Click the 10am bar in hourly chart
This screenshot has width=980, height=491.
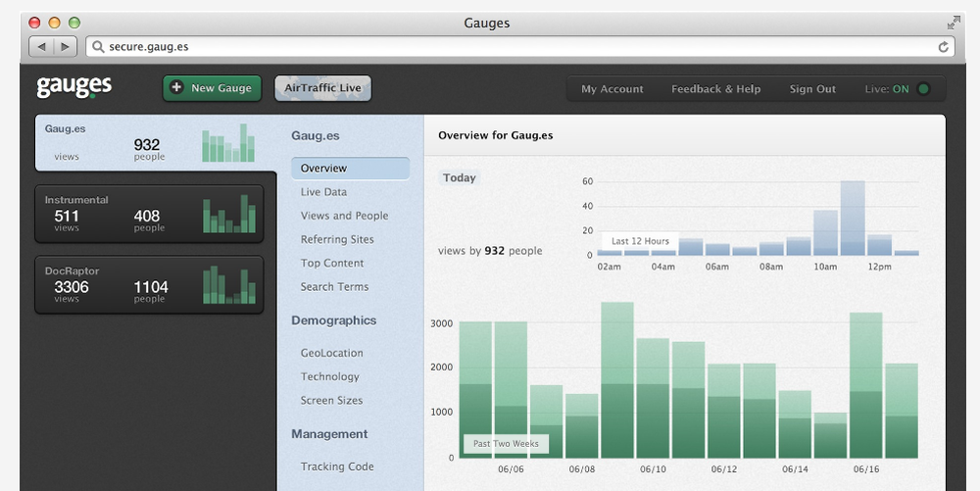click(825, 232)
